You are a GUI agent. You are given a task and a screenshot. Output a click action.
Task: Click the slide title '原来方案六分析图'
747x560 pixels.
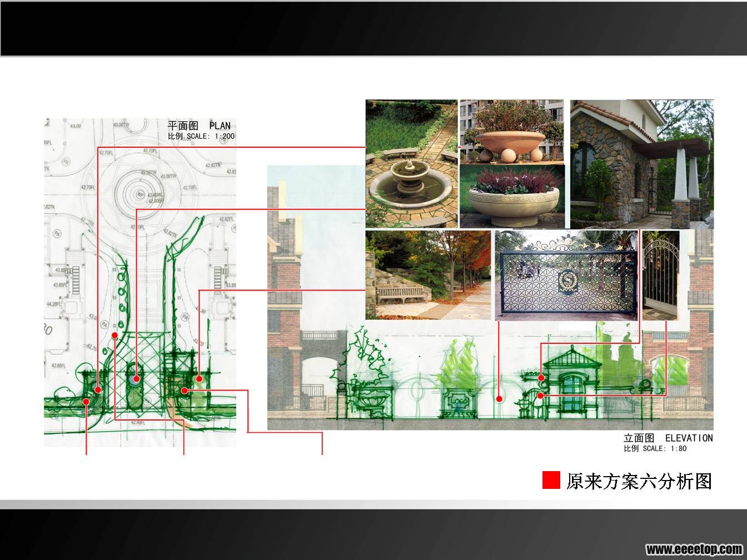click(x=639, y=481)
